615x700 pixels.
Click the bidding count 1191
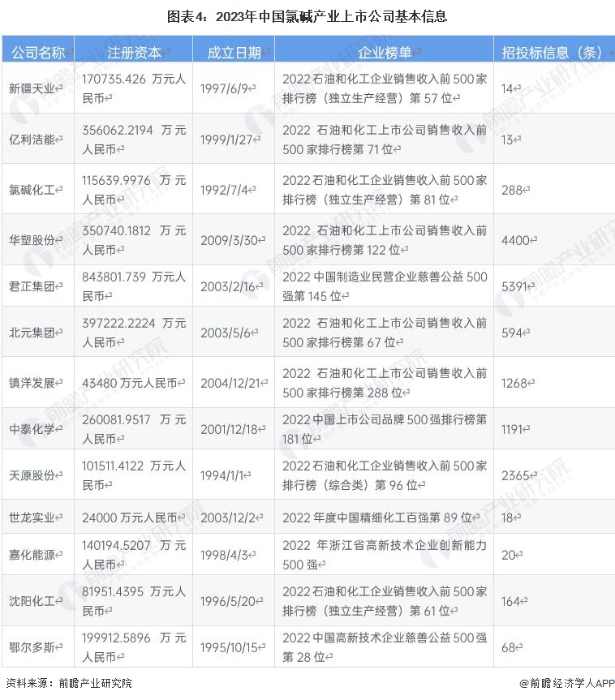(x=512, y=429)
